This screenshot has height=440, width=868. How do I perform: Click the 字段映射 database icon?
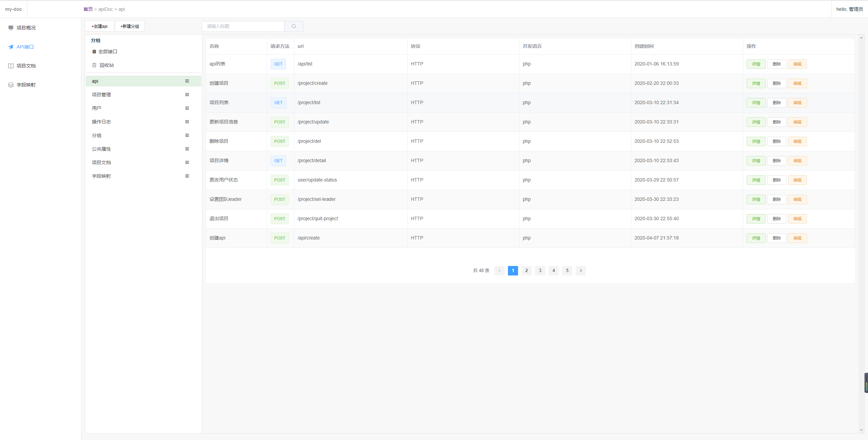tap(11, 85)
